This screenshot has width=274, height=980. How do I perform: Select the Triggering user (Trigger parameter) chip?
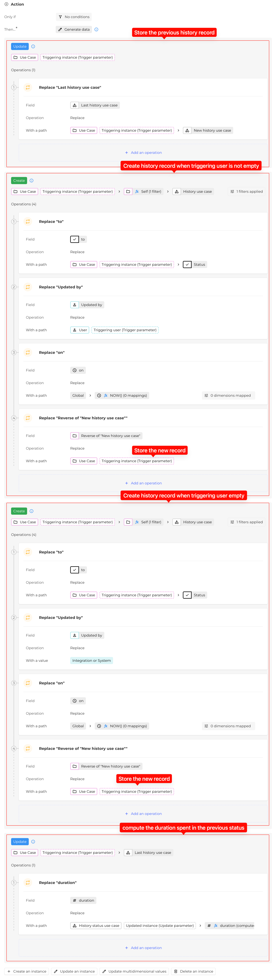[125, 330]
